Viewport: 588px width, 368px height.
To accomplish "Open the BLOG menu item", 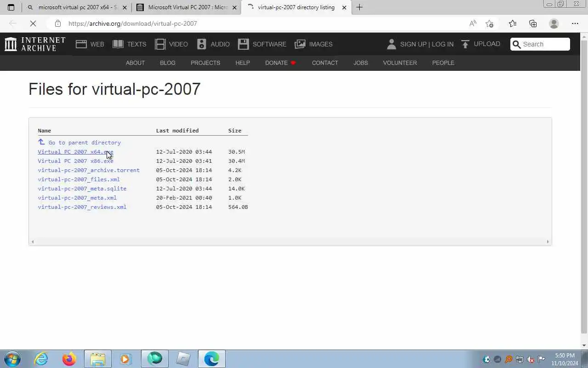I will coord(168,63).
